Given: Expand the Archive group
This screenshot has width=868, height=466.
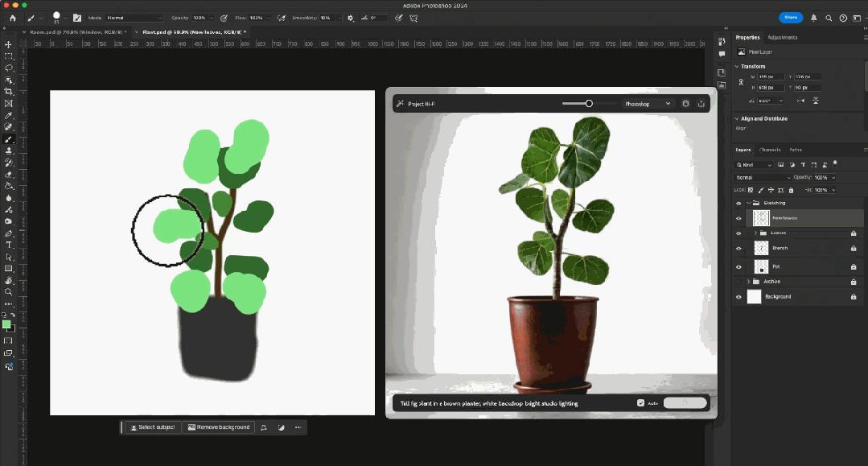Looking at the screenshot, I should tap(748, 282).
